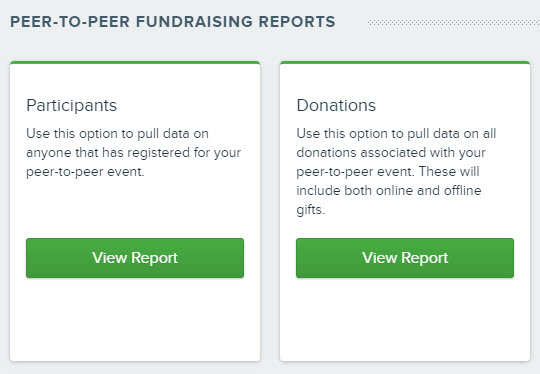This screenshot has height=374, width=540.
Task: Open the Participants report with View Report
Action: [x=135, y=258]
